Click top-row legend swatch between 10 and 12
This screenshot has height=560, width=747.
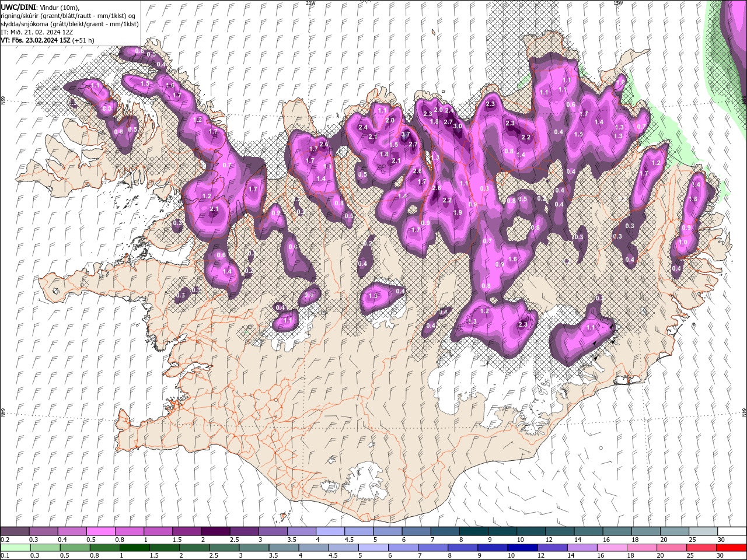click(531, 531)
